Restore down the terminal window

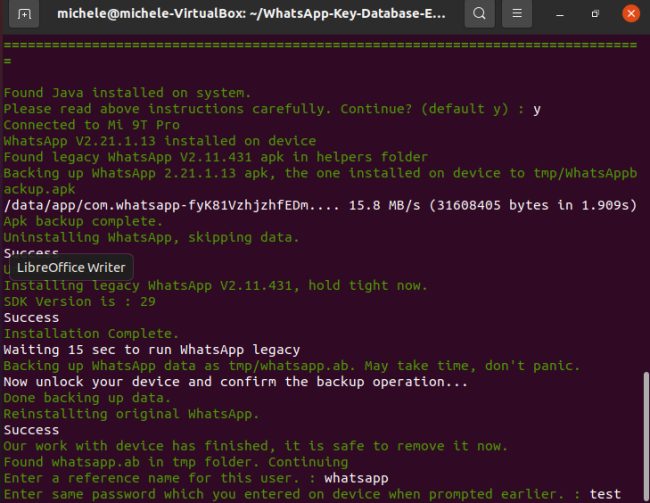pos(595,15)
